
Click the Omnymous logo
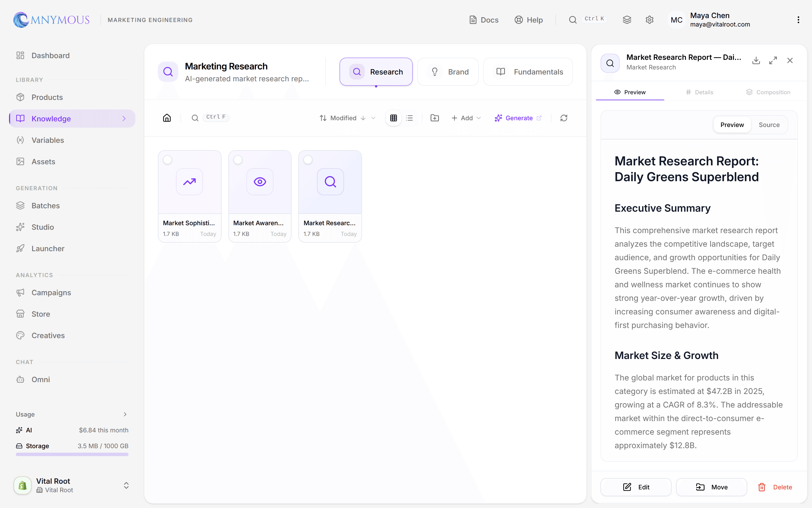[51, 20]
